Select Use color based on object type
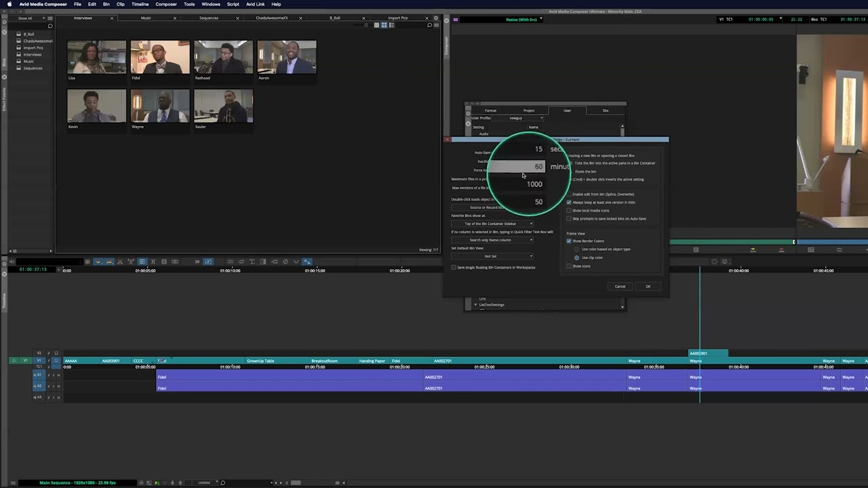Screen dimensions: 868x488 point(577,249)
